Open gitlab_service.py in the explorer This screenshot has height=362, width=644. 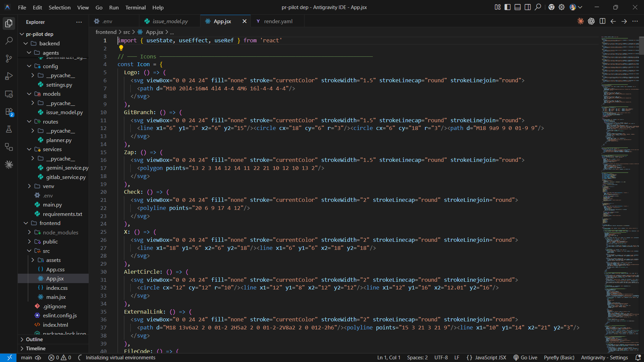pos(66,177)
